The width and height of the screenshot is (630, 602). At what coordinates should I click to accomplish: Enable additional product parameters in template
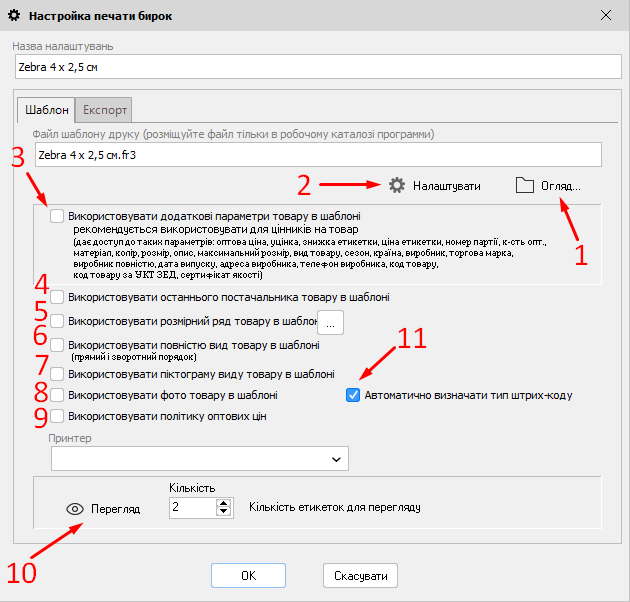(58, 215)
